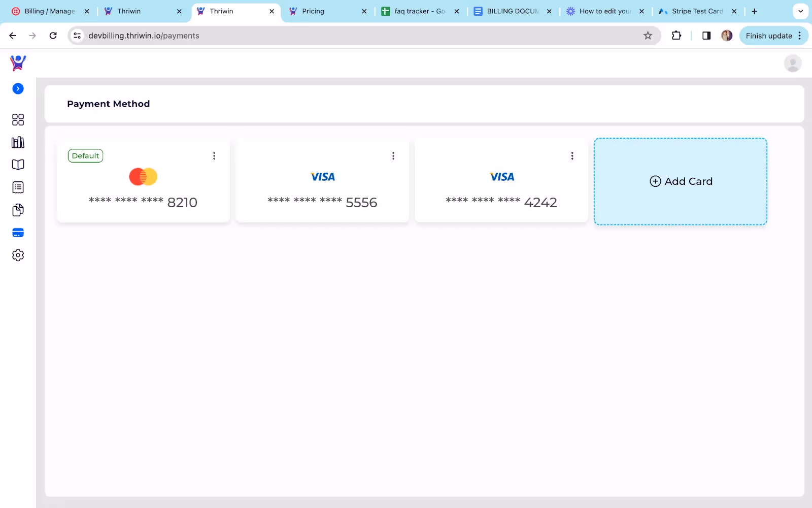Image resolution: width=812 pixels, height=508 pixels.
Task: Select card number ending 8210
Action: [143, 202]
